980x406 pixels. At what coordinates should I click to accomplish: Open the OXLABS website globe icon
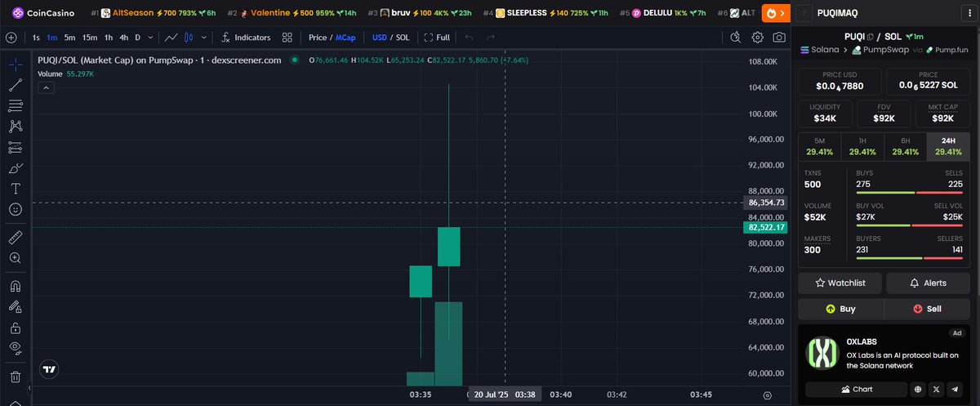[919, 390]
